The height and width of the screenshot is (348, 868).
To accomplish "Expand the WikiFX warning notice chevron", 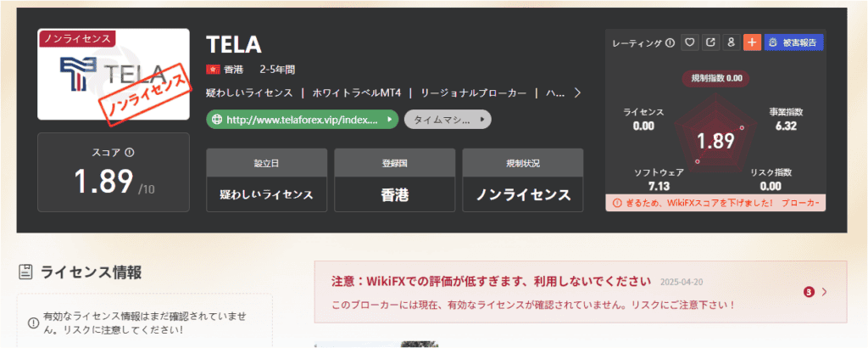I will tap(824, 292).
